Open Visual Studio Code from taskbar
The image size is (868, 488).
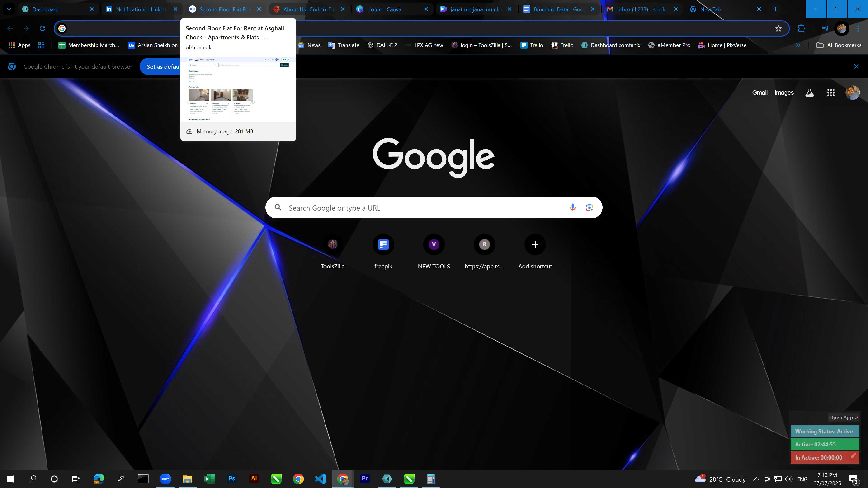pos(320,479)
